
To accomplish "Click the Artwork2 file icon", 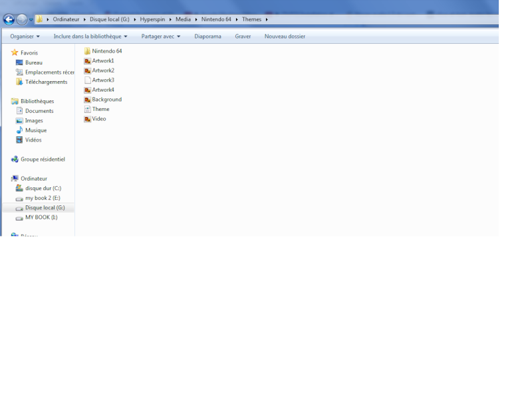I will (88, 70).
